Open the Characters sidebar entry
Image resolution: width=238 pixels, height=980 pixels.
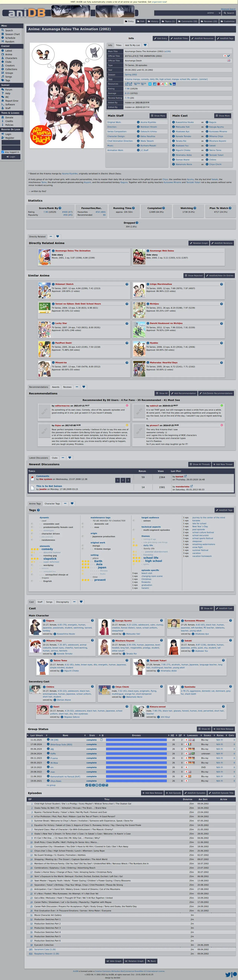11,58
